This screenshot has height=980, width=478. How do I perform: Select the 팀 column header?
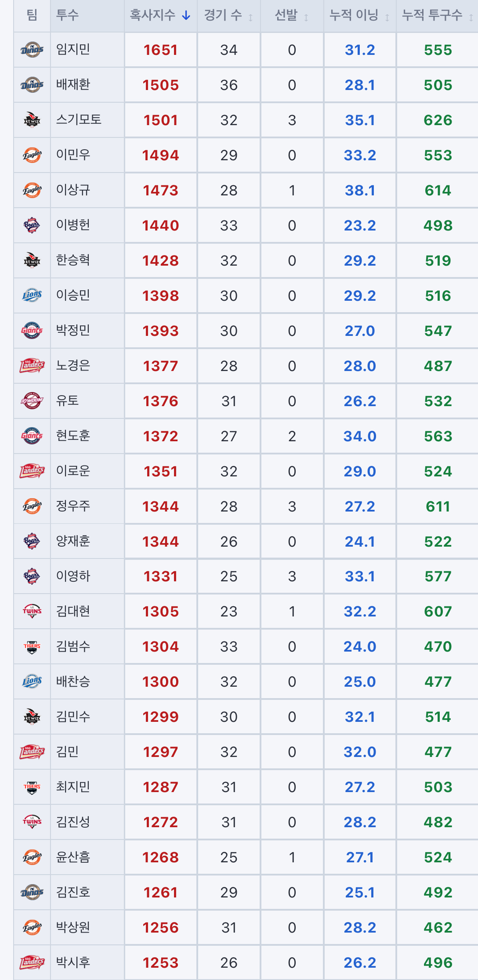click(x=32, y=15)
